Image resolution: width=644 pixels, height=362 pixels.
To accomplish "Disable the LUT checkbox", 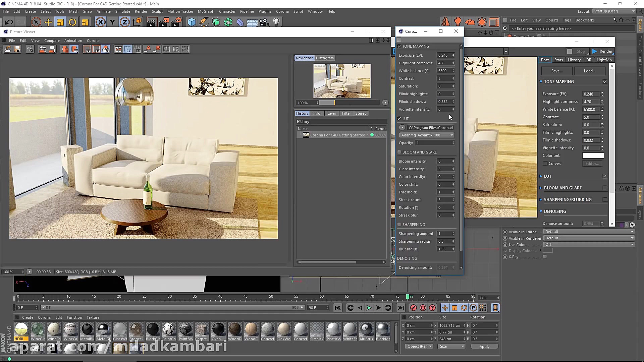I will (x=400, y=118).
